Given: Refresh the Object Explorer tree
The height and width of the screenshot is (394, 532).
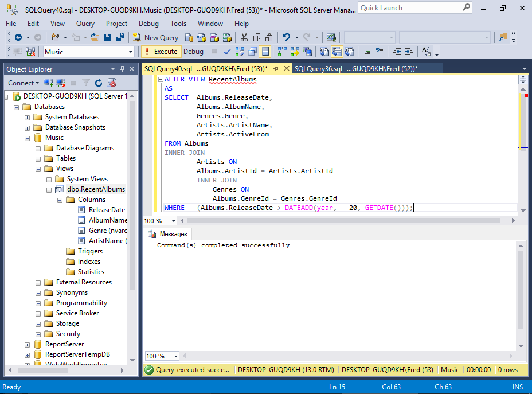Looking at the screenshot, I should [x=99, y=83].
